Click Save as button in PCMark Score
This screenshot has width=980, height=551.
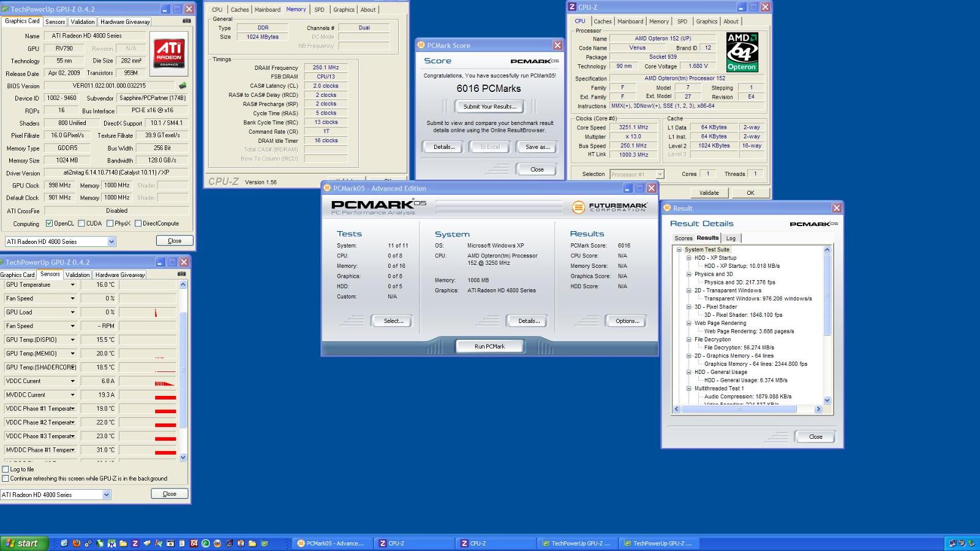pyautogui.click(x=538, y=147)
